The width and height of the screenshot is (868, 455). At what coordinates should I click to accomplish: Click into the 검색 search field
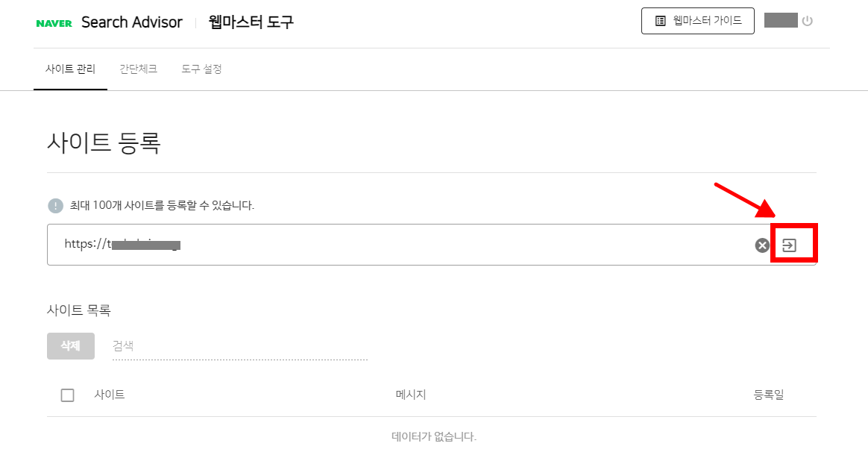[x=239, y=346]
